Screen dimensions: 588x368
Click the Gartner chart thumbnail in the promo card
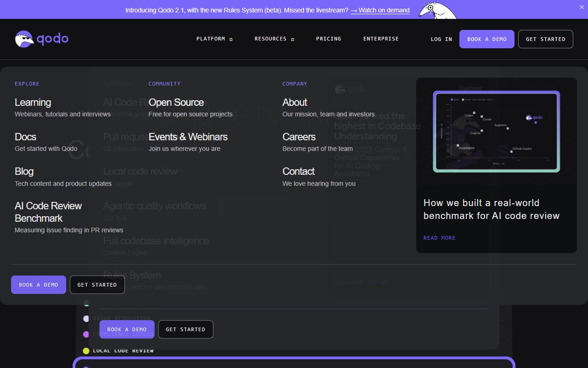tap(497, 131)
